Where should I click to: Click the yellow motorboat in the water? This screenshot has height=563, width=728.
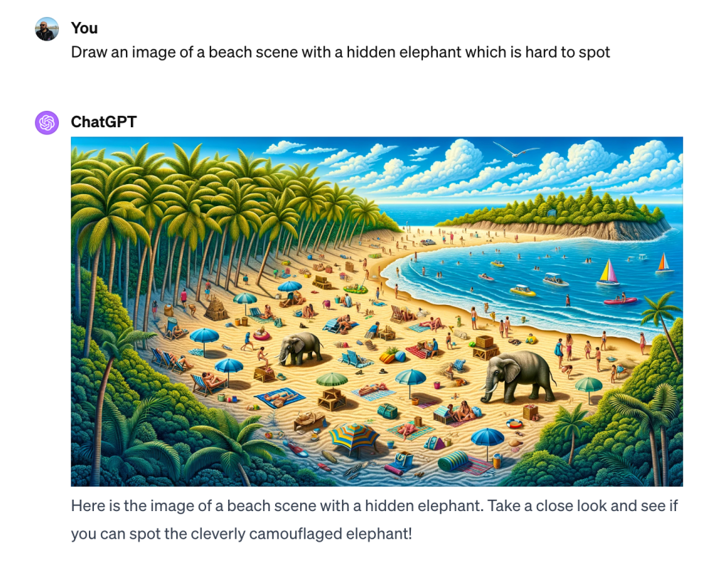coord(523,290)
